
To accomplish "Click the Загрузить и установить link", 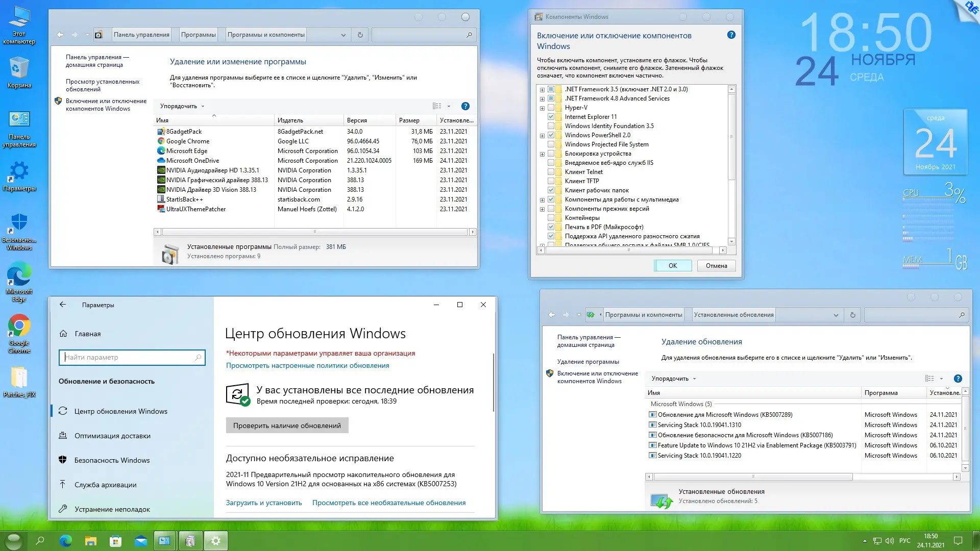I will click(264, 503).
